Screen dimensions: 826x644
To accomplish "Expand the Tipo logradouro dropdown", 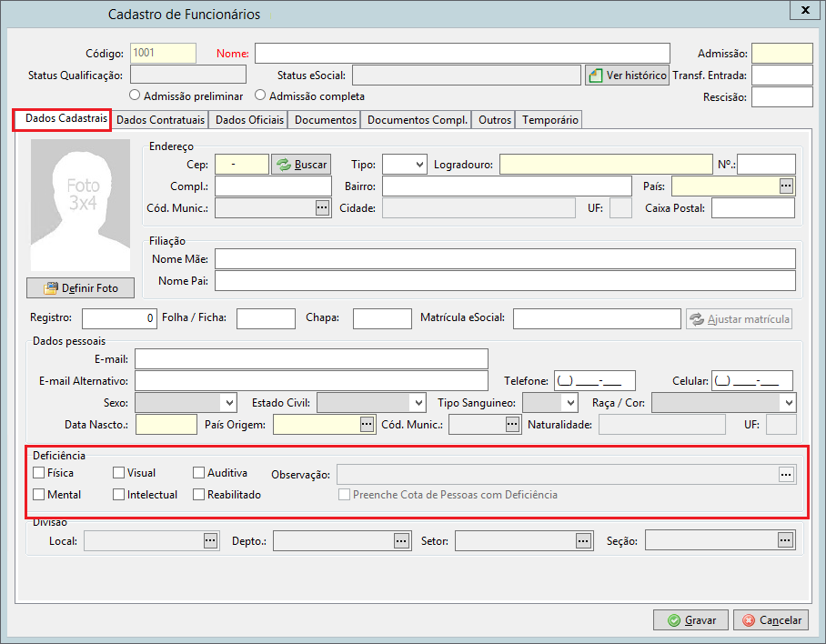I will coord(405,165).
